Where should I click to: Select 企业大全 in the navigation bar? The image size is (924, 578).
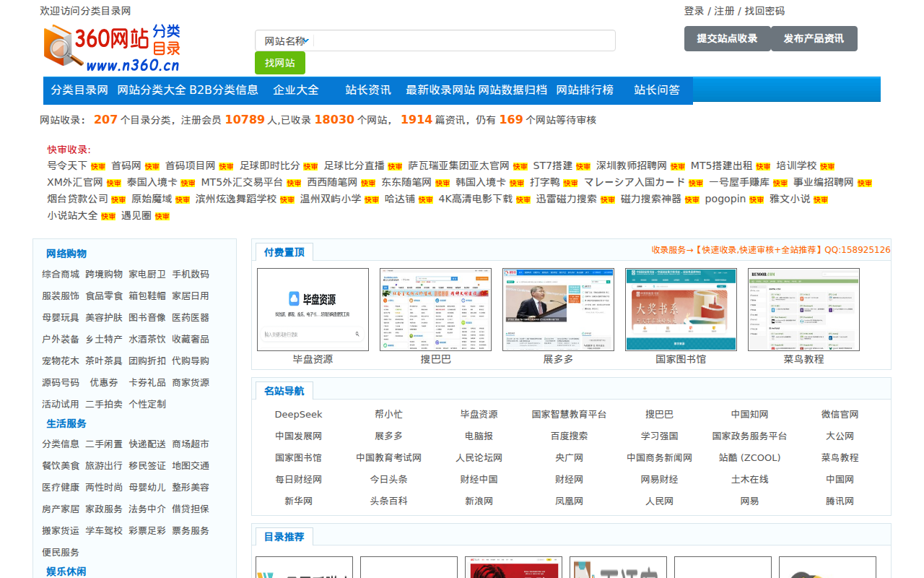tap(296, 90)
